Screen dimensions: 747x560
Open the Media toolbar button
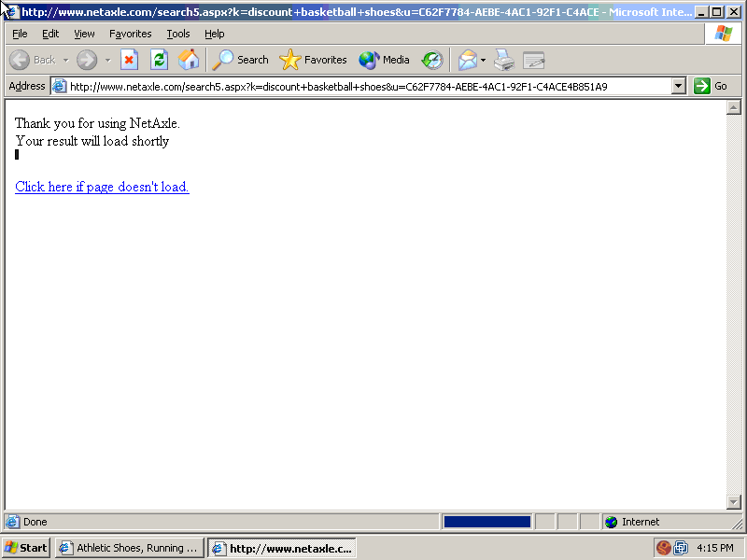tap(384, 60)
